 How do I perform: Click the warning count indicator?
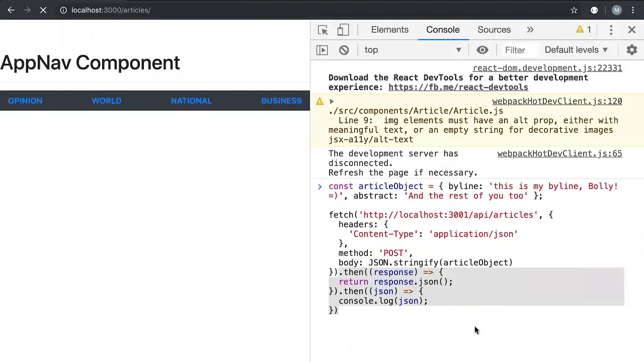tap(584, 30)
